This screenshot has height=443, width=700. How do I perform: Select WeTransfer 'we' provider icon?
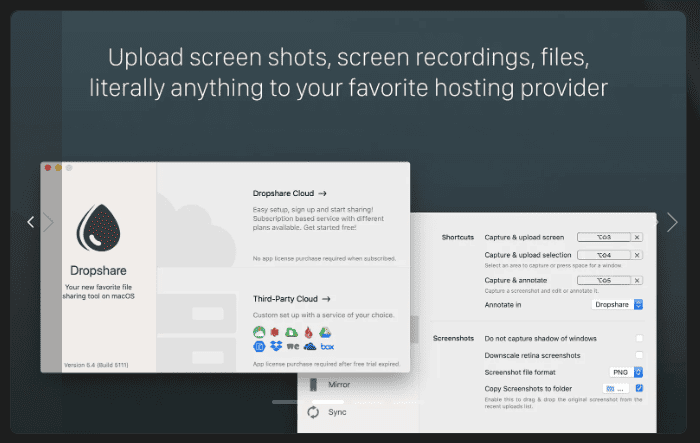click(x=293, y=346)
